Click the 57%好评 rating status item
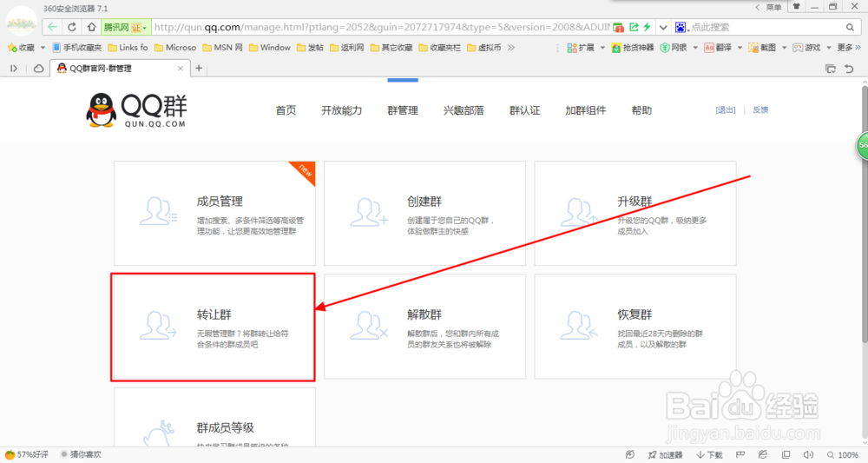Screen dimensions: 868x463 click(27, 454)
